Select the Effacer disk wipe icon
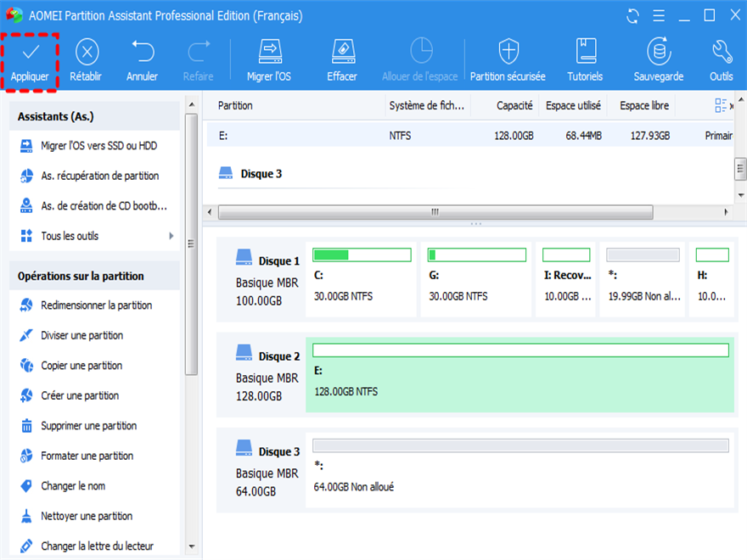 pos(342,53)
